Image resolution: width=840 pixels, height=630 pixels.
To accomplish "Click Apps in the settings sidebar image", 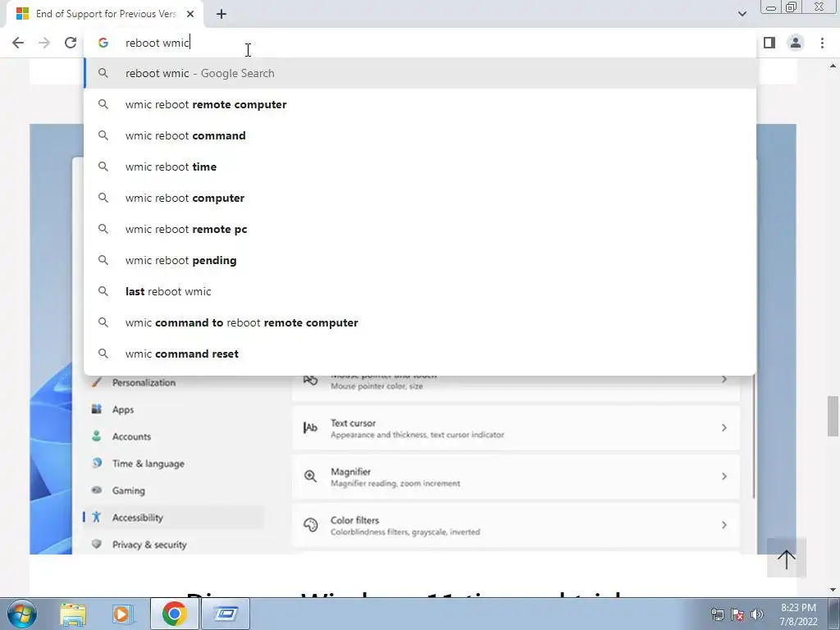I will [123, 409].
